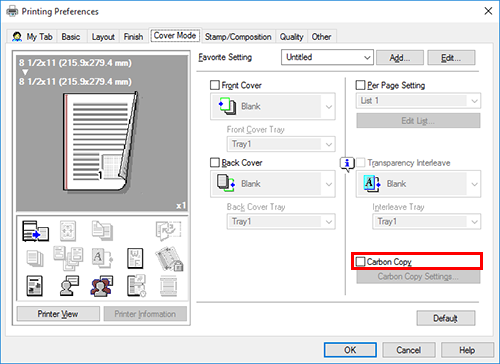Click the printer output tray icon with blue arrow
Viewport: 500px width, 364px height.
pyautogui.click(x=35, y=231)
